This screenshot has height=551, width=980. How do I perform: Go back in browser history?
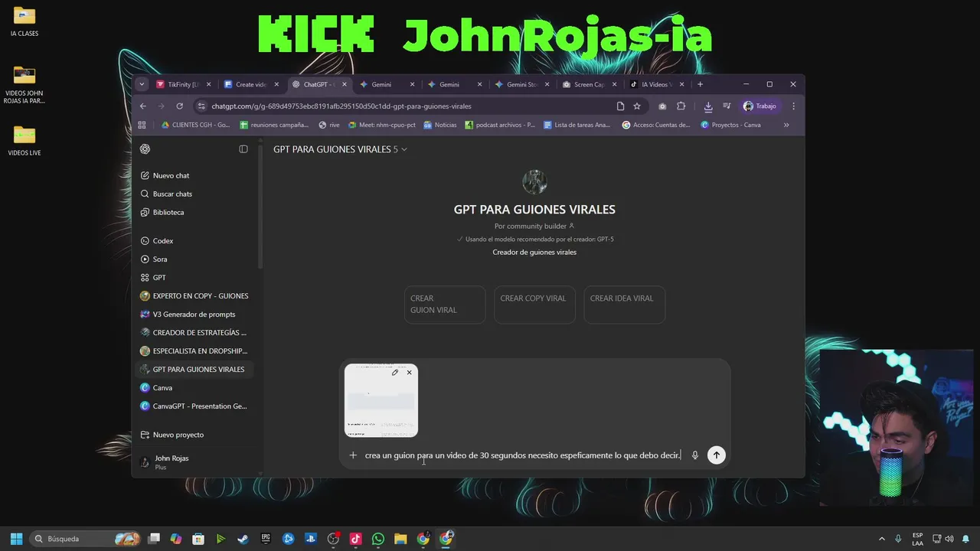143,106
